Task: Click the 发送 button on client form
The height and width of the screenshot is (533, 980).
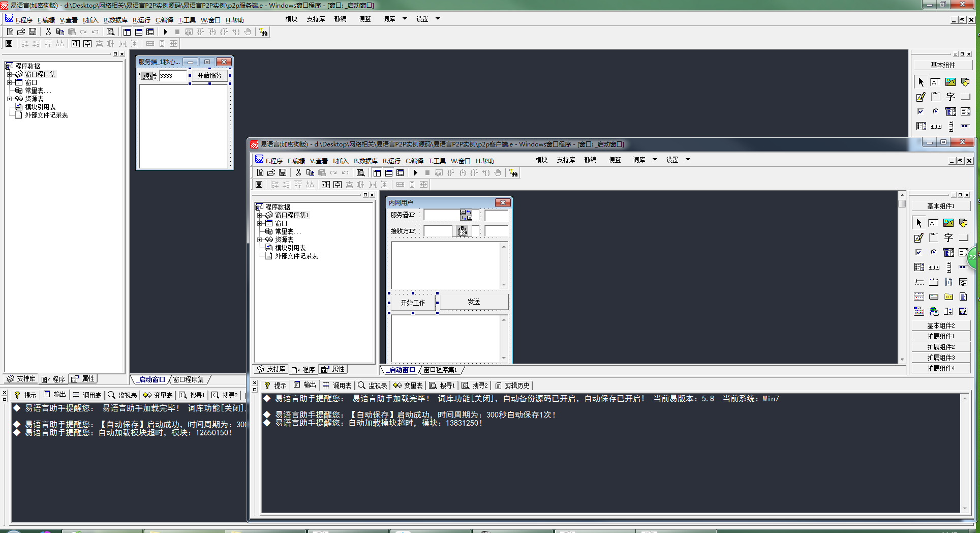Action: tap(473, 302)
